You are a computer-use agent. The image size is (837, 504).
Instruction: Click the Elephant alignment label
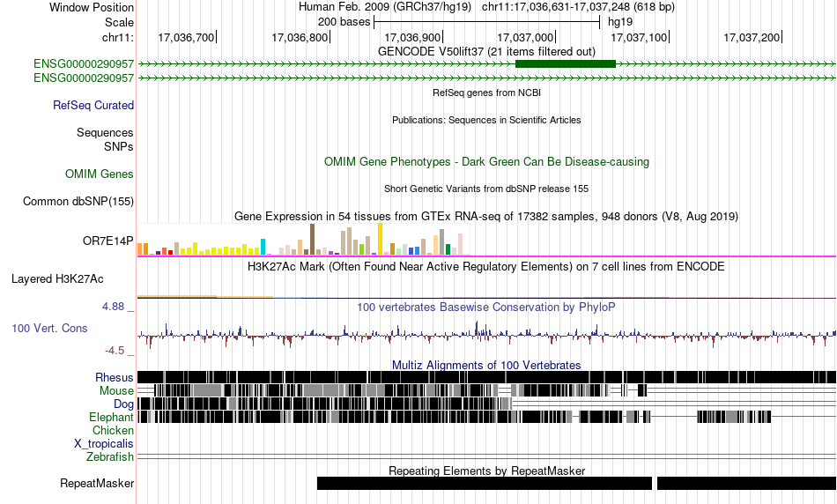[x=111, y=418]
